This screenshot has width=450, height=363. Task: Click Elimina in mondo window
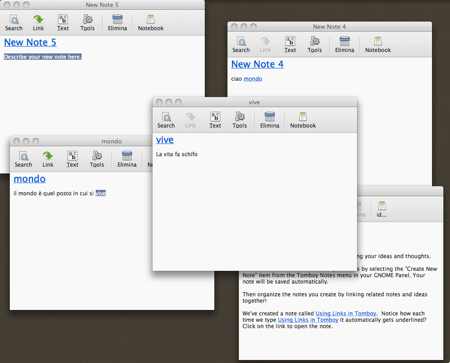(127, 159)
